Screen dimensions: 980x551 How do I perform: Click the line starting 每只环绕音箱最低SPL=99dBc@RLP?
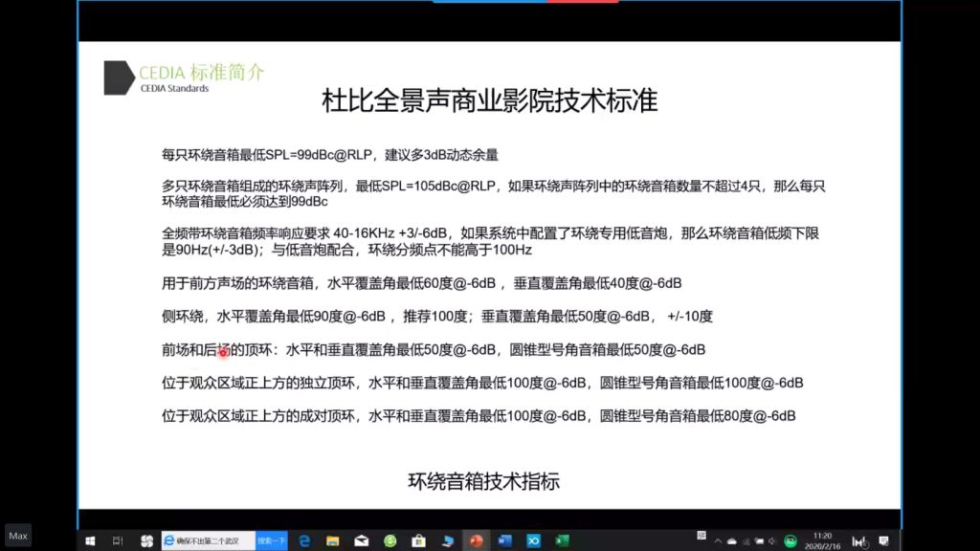coord(330,155)
